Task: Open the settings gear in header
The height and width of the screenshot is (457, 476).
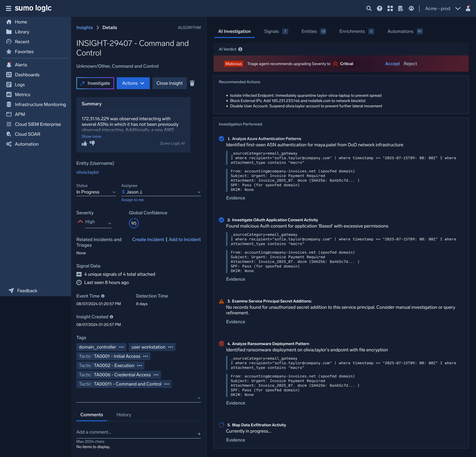Action: 411,9
